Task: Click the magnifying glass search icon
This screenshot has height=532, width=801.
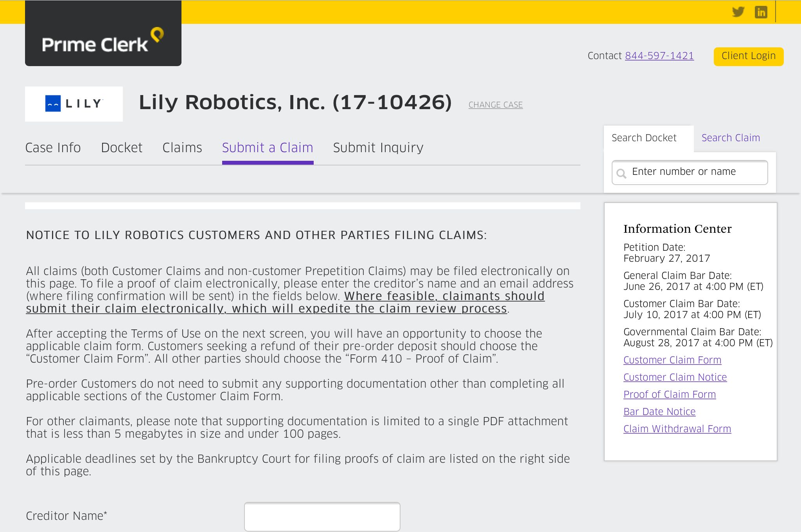Action: (x=622, y=173)
